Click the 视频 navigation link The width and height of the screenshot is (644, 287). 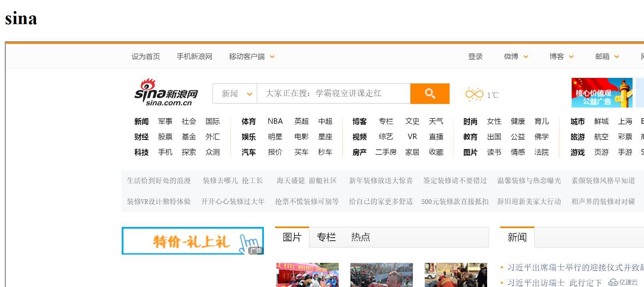coord(360,137)
